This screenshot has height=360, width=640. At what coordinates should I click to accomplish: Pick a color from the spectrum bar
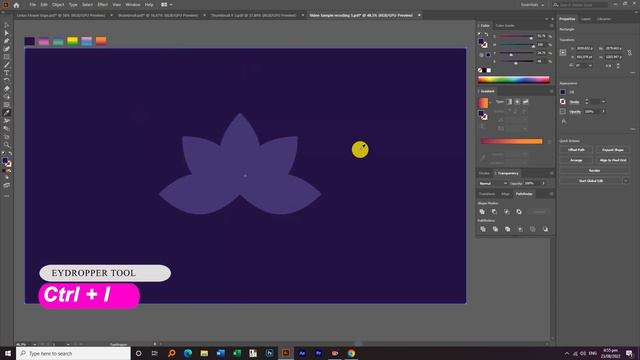click(514, 80)
